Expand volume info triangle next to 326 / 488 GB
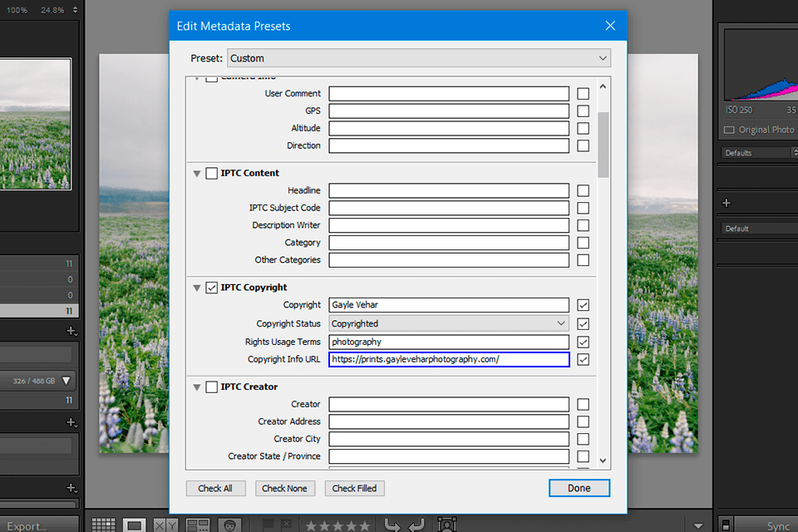798x532 pixels. coord(66,381)
